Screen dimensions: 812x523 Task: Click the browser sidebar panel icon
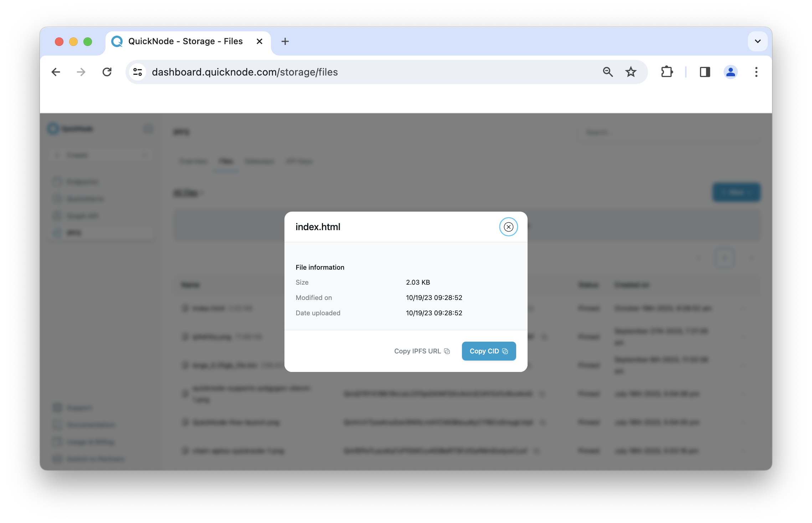click(704, 72)
